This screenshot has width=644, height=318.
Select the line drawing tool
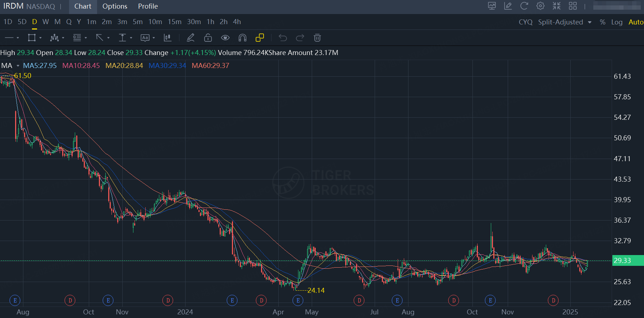click(9, 38)
